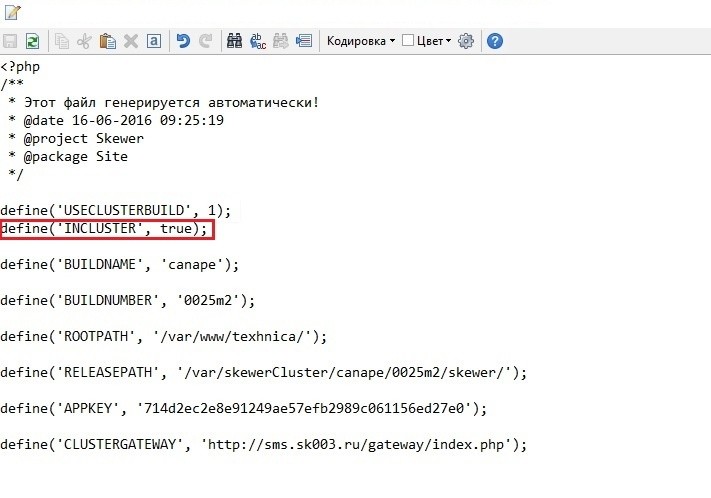Delete selection with the X icon
Image resolution: width=711 pixels, height=498 pixels.
130,41
